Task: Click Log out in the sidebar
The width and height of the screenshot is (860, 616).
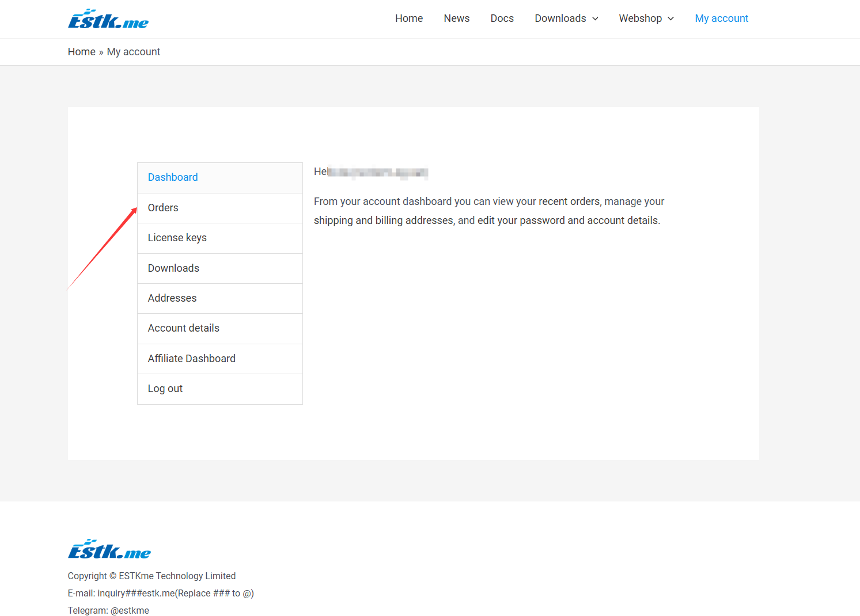Action: [165, 389]
